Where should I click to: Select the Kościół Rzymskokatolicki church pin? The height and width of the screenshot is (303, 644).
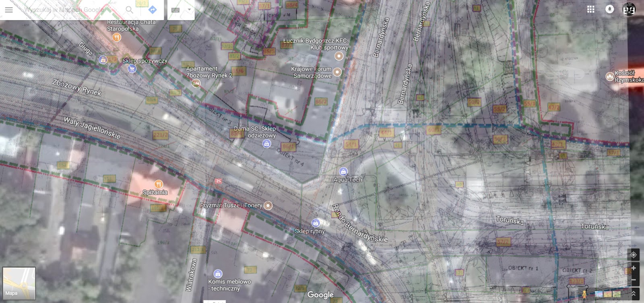click(x=610, y=76)
